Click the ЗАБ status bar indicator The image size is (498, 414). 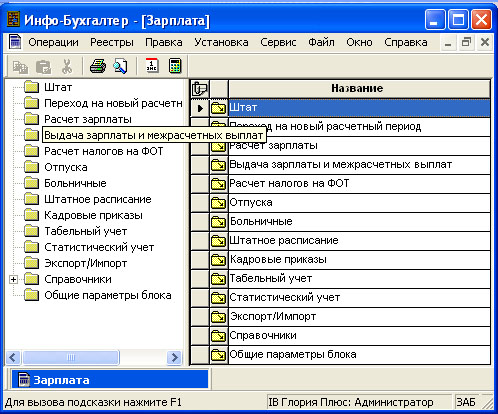(x=466, y=402)
